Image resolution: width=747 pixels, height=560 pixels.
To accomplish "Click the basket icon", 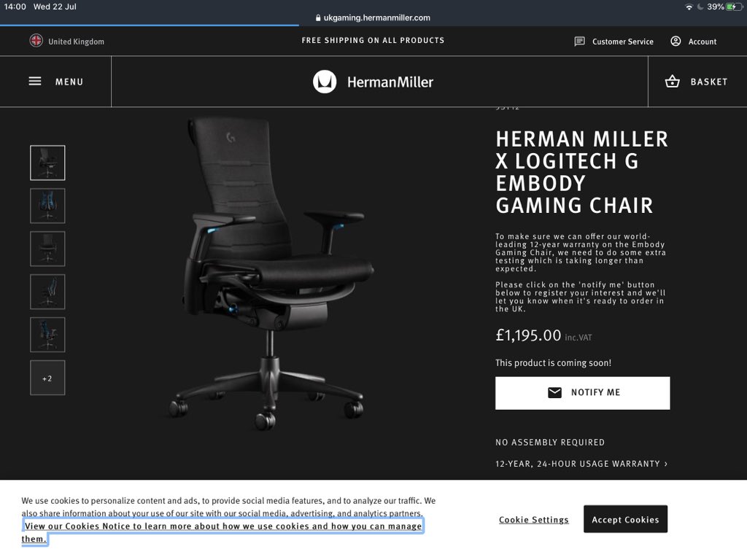I will [x=672, y=82].
